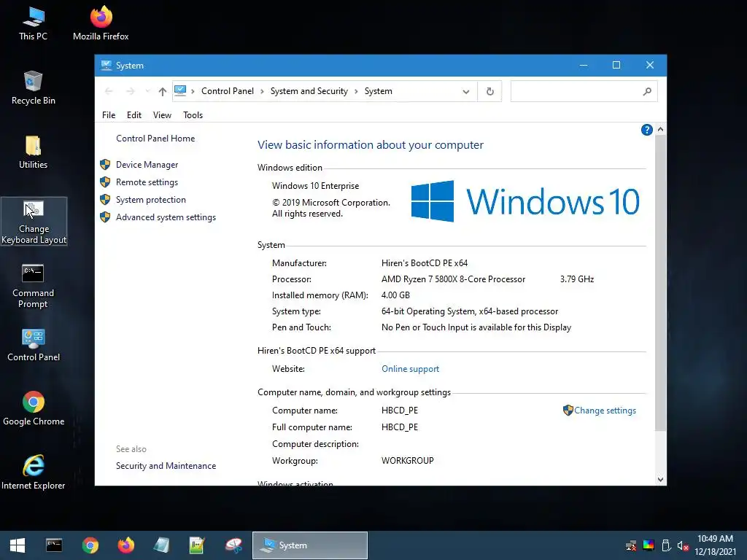Image resolution: width=747 pixels, height=560 pixels.
Task: Click the 'WORKGROUP' value
Action: [x=407, y=461]
